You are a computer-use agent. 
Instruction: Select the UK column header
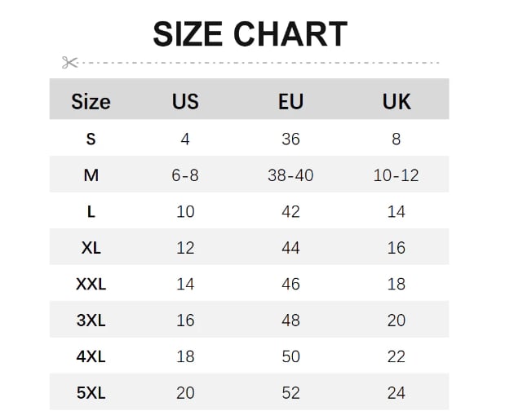point(397,102)
